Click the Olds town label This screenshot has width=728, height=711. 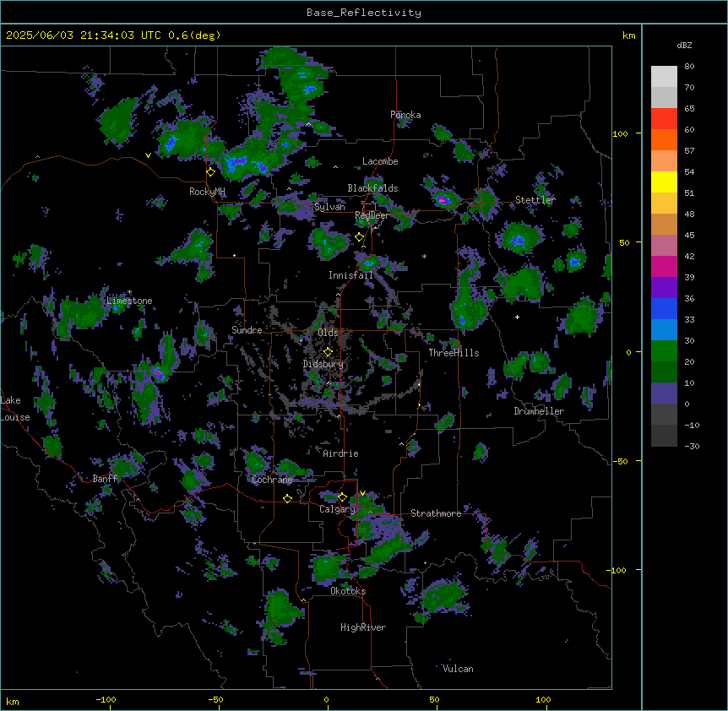[328, 333]
